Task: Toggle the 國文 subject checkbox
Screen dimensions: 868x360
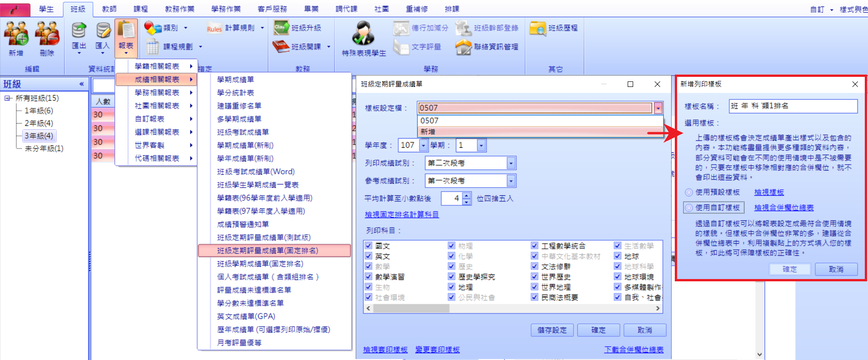Action: [x=369, y=246]
